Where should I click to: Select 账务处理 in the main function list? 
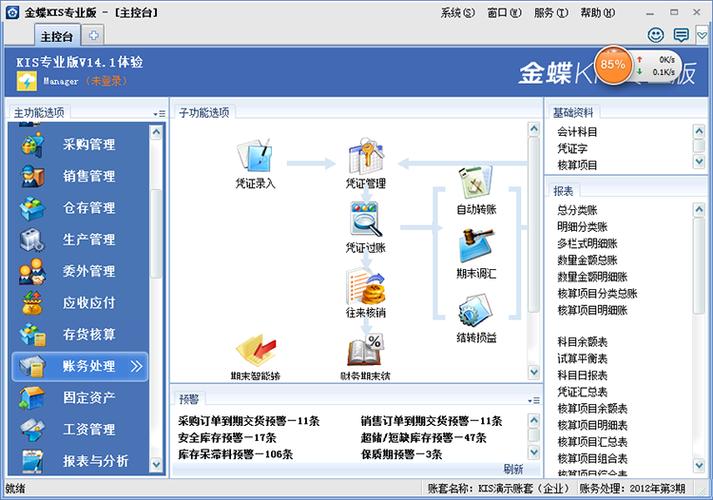pyautogui.click(x=80, y=366)
